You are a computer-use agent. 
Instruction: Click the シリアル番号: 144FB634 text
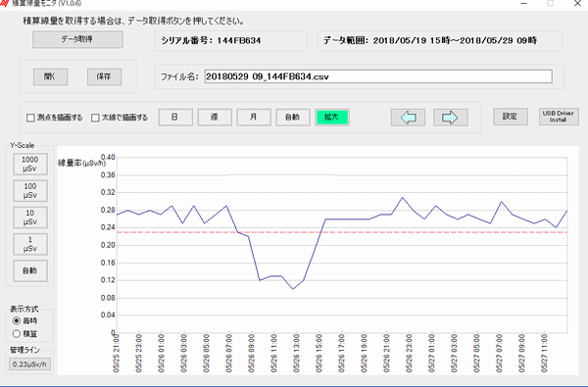pos(211,40)
